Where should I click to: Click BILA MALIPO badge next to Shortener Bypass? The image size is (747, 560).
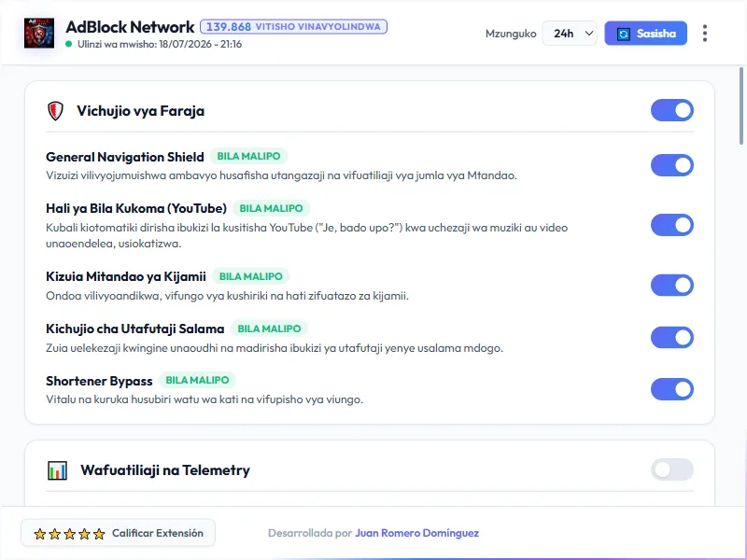coord(197,380)
